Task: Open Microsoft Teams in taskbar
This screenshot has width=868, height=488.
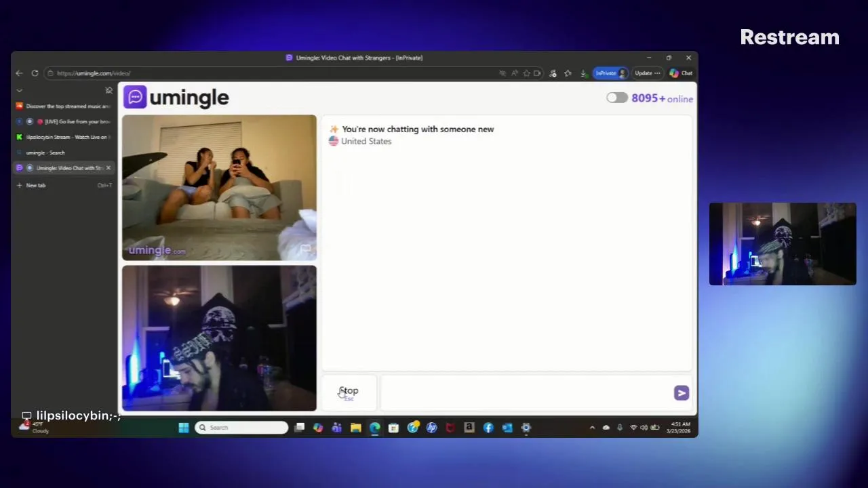Action: pos(336,428)
